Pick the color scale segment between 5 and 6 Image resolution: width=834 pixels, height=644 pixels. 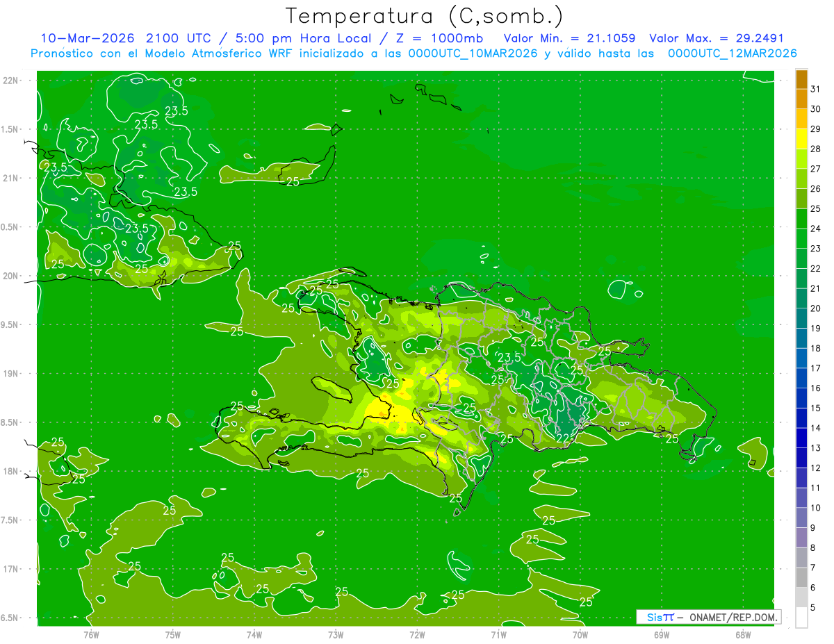(801, 597)
